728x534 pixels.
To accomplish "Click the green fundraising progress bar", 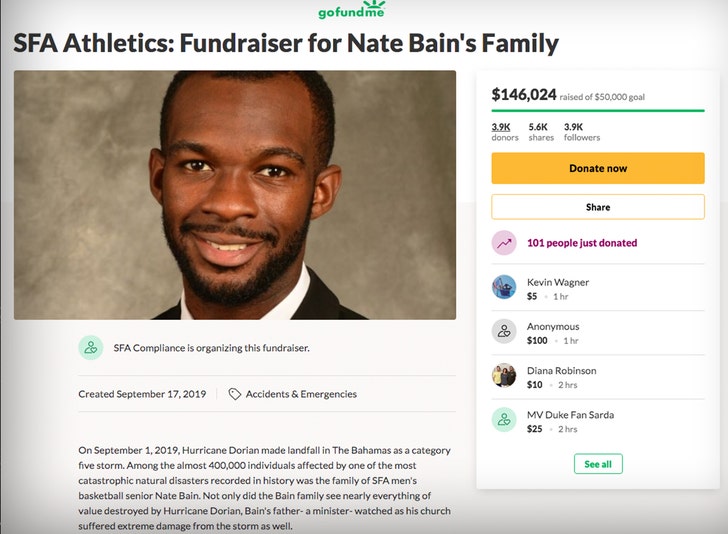I will tap(597, 110).
